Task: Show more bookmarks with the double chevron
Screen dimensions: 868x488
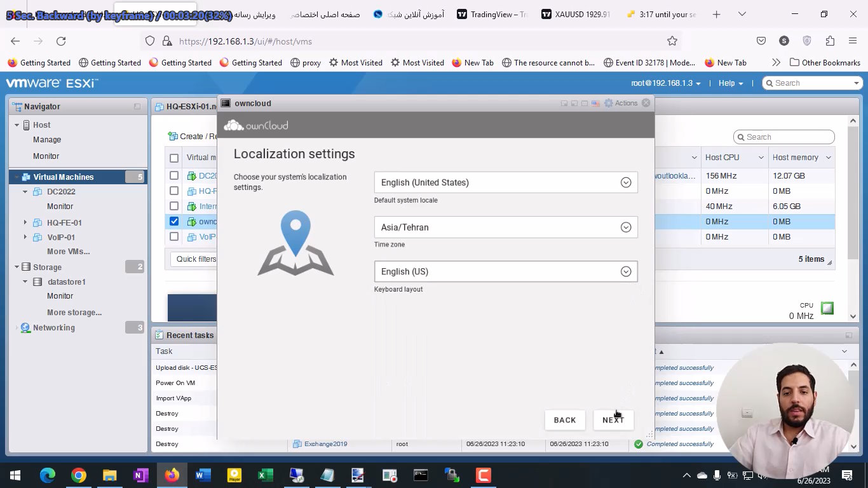Action: (776, 62)
